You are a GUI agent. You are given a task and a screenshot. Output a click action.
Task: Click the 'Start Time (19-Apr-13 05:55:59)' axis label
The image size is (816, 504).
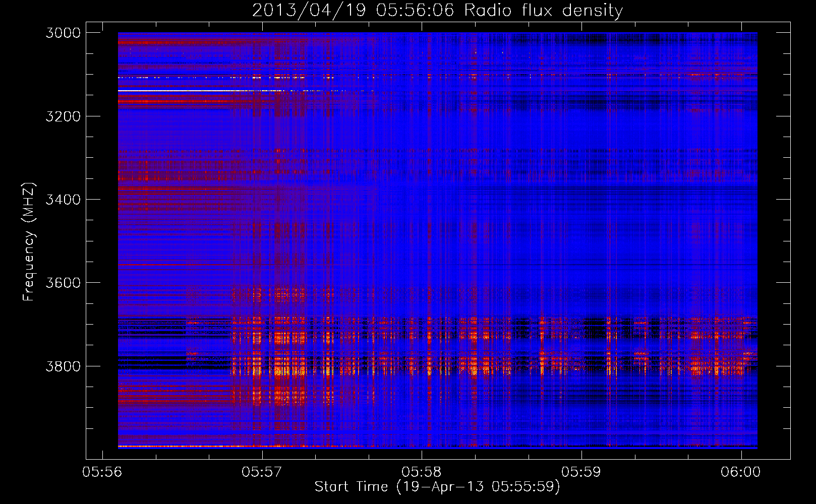tap(437, 487)
